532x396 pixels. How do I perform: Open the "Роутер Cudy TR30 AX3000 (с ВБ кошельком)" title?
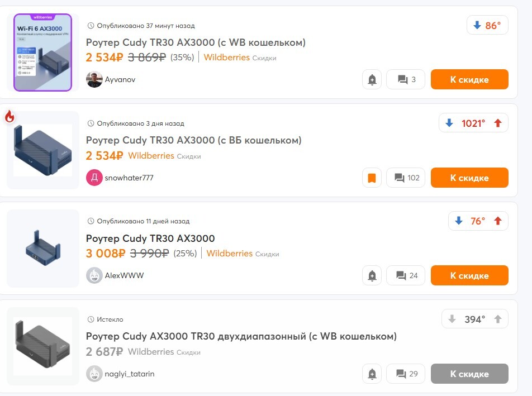click(x=193, y=140)
